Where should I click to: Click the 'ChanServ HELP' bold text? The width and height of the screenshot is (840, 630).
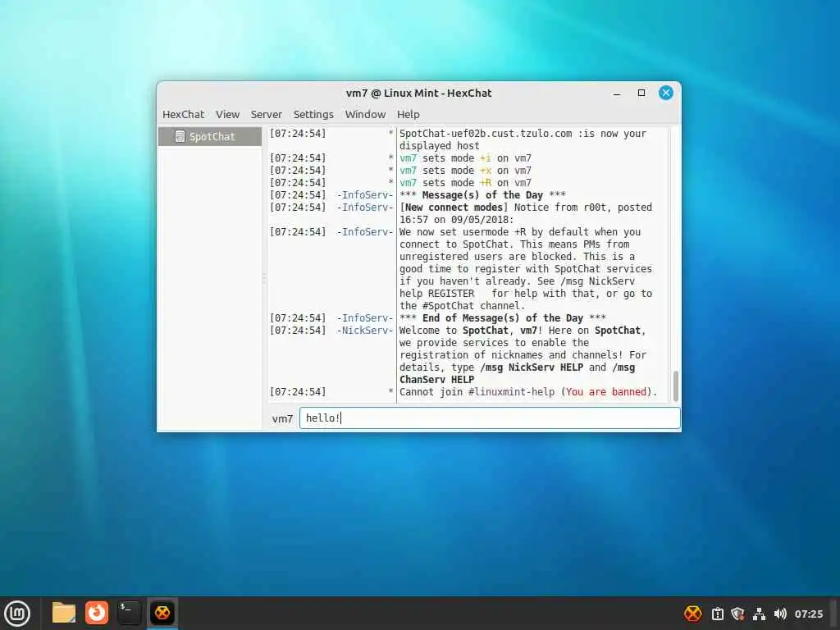point(436,379)
